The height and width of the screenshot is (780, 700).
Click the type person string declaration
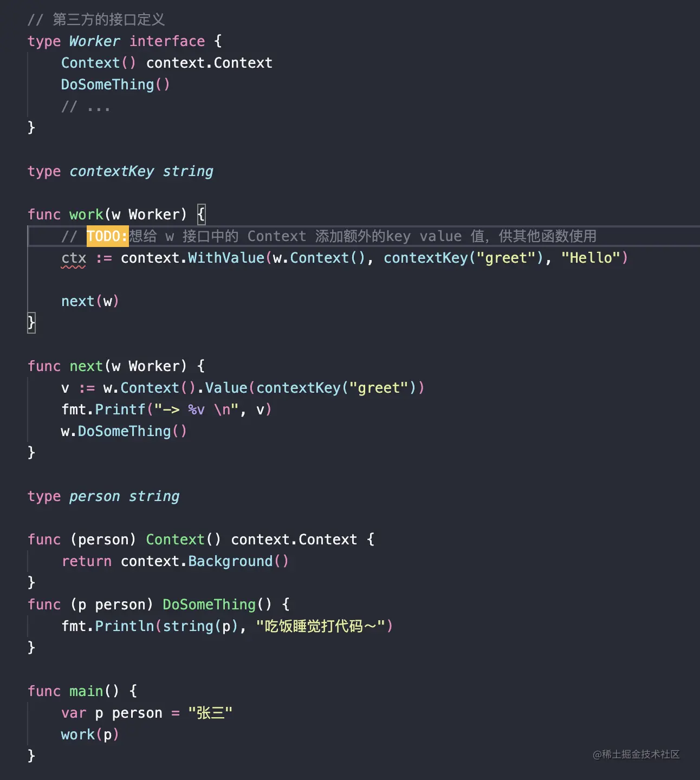[x=103, y=496]
